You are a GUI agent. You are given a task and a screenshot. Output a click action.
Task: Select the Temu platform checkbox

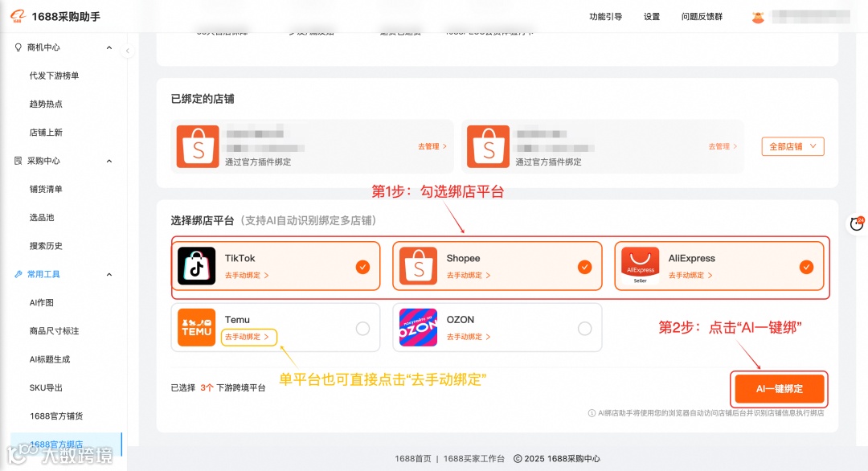coord(362,329)
